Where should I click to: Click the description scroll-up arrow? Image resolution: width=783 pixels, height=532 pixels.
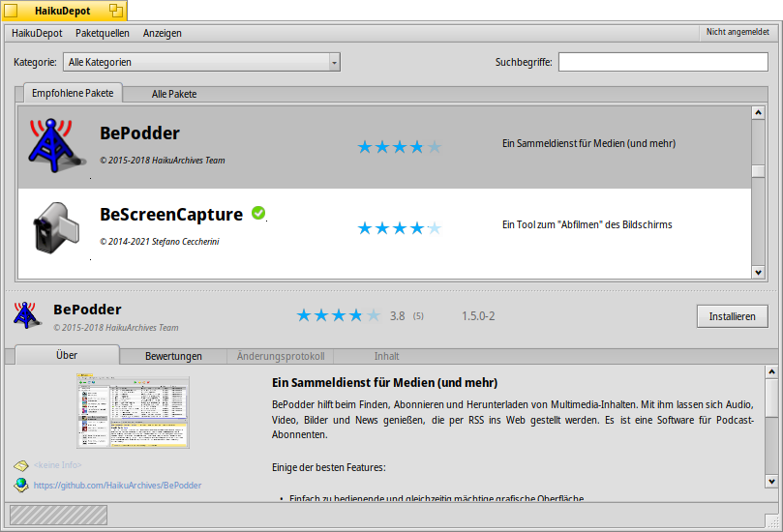[x=771, y=371]
